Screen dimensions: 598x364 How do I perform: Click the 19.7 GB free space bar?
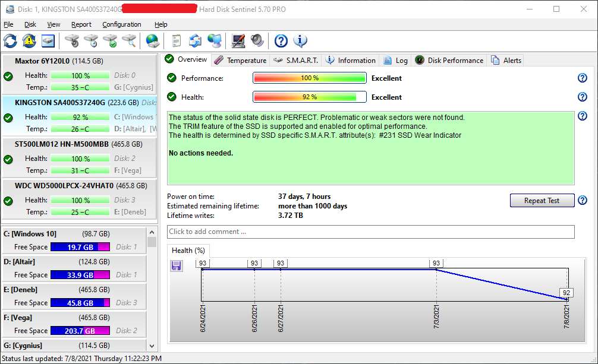80,247
